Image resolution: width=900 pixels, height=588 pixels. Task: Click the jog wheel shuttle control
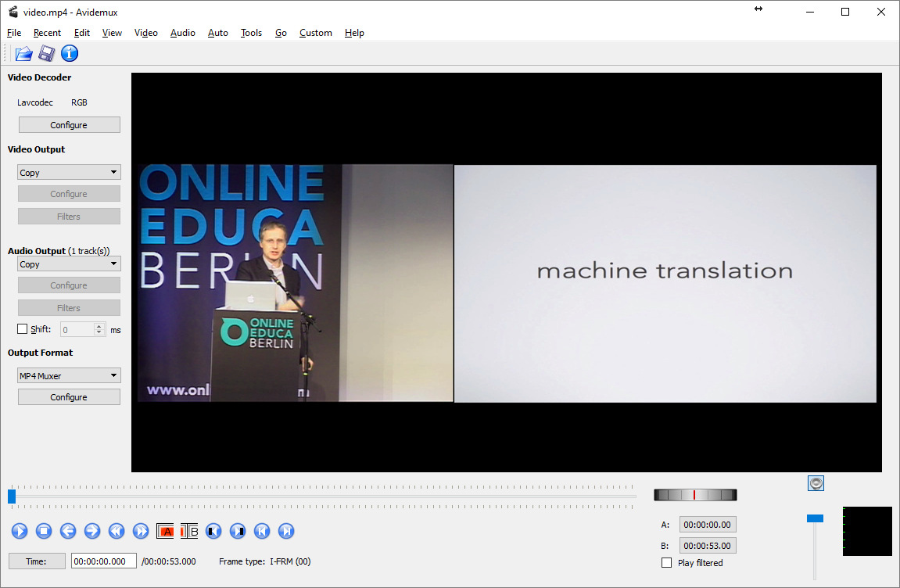(695, 495)
